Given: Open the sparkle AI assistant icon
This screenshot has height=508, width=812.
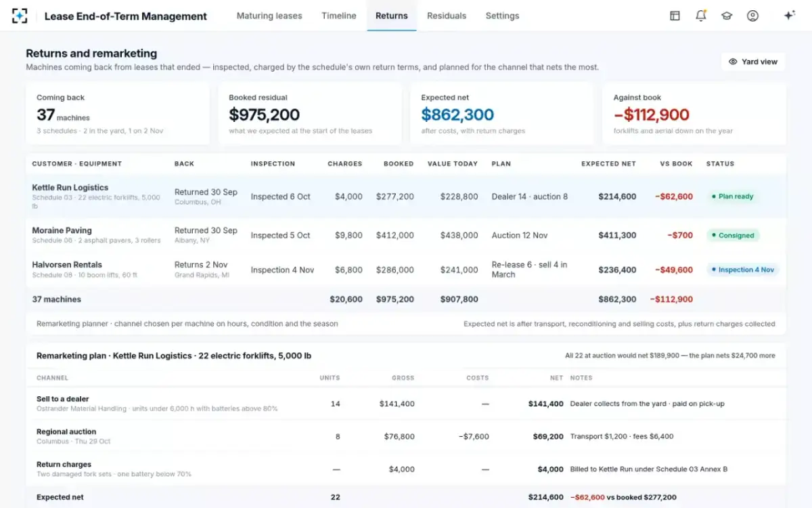Looking at the screenshot, I should click(x=789, y=16).
